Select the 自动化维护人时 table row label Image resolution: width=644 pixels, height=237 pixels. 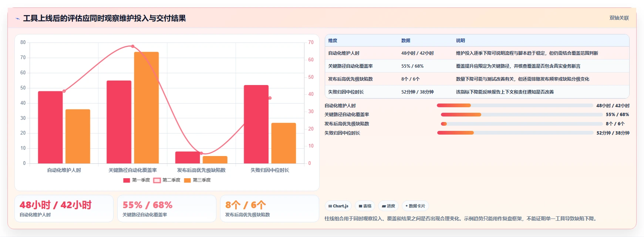point(344,53)
